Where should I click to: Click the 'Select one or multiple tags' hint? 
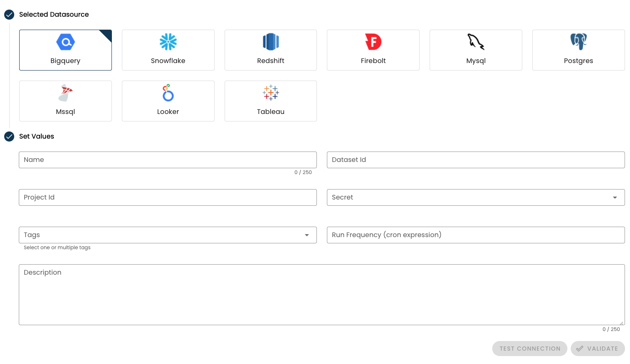pyautogui.click(x=57, y=248)
